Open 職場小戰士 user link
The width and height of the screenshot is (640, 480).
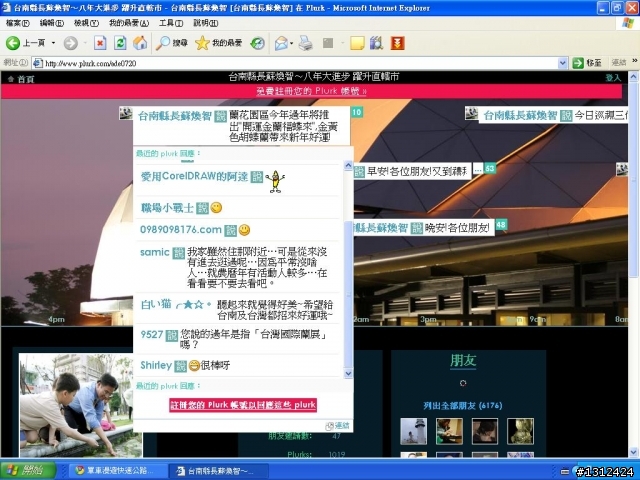pyautogui.click(x=167, y=208)
